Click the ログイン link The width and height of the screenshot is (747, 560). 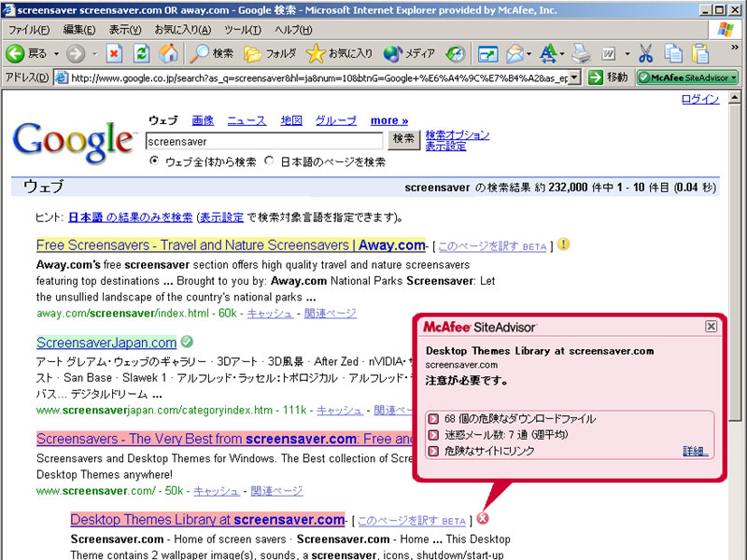click(699, 99)
